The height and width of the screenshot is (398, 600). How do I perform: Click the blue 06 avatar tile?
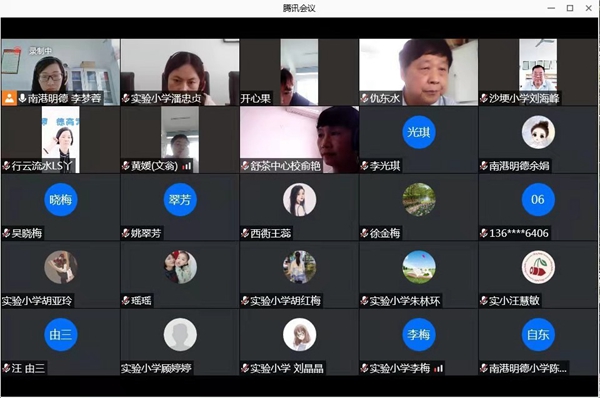(x=538, y=200)
